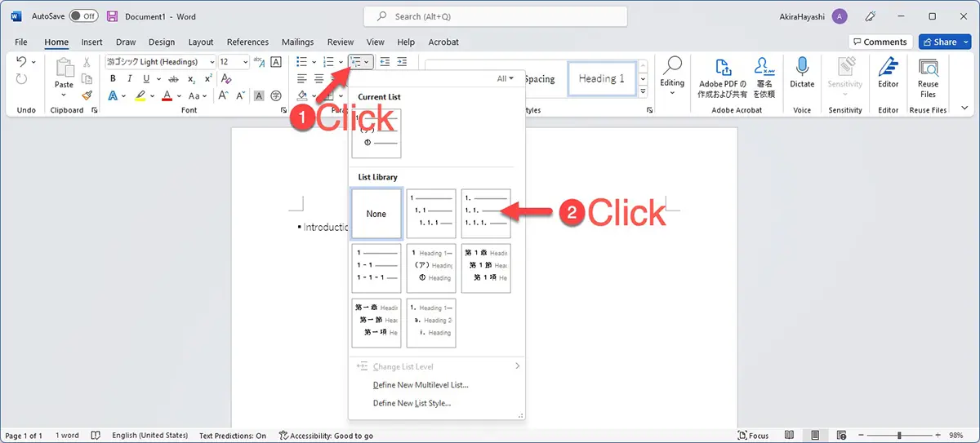Click the Multilevel List button
This screenshot has width=980, height=443.
[x=360, y=62]
